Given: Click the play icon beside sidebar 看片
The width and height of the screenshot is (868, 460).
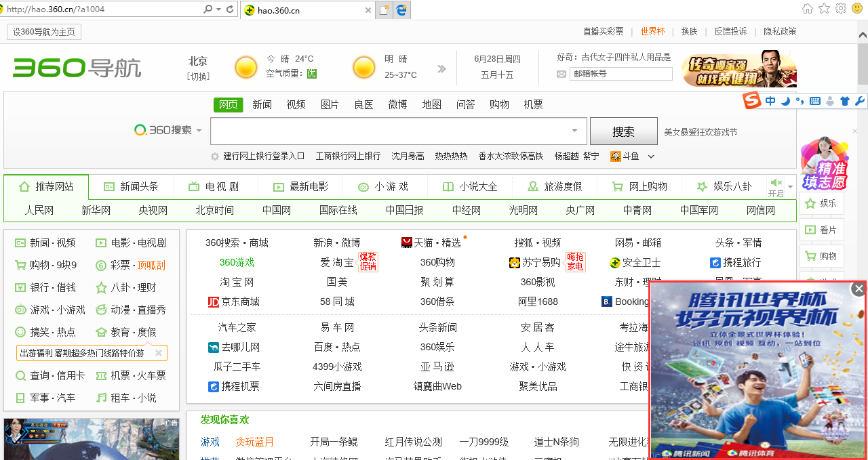Looking at the screenshot, I should click(x=810, y=230).
